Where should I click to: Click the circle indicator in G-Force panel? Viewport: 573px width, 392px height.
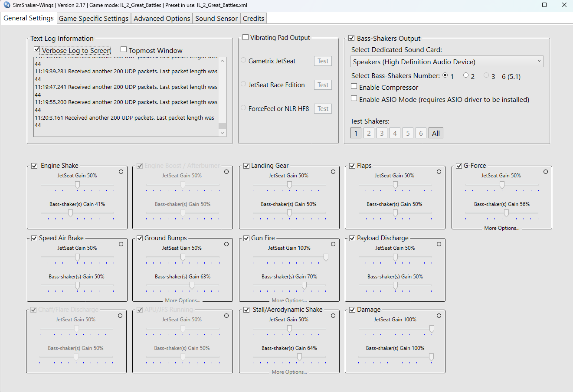coord(546,172)
